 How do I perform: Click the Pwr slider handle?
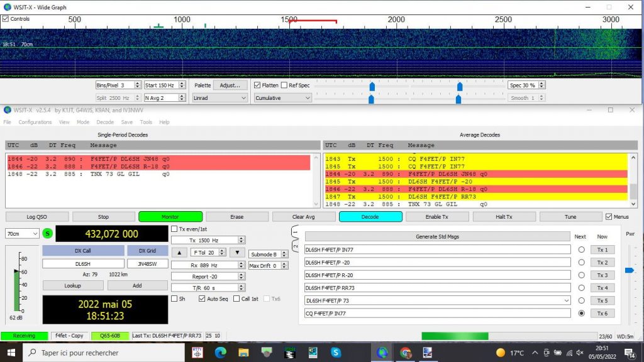(x=629, y=270)
